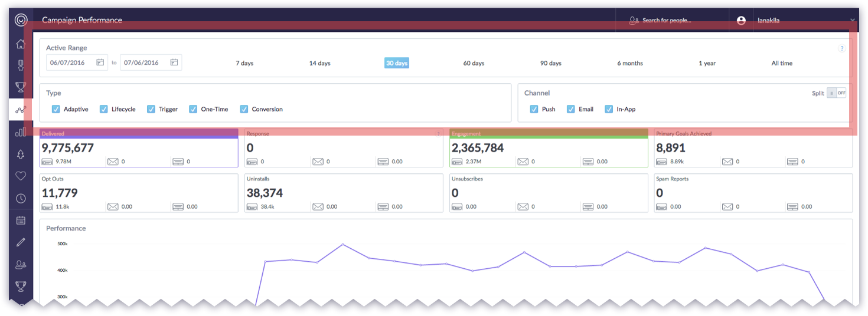Open calendar picker for end date 07/06/2016
This screenshot has height=316, width=868.
174,62
